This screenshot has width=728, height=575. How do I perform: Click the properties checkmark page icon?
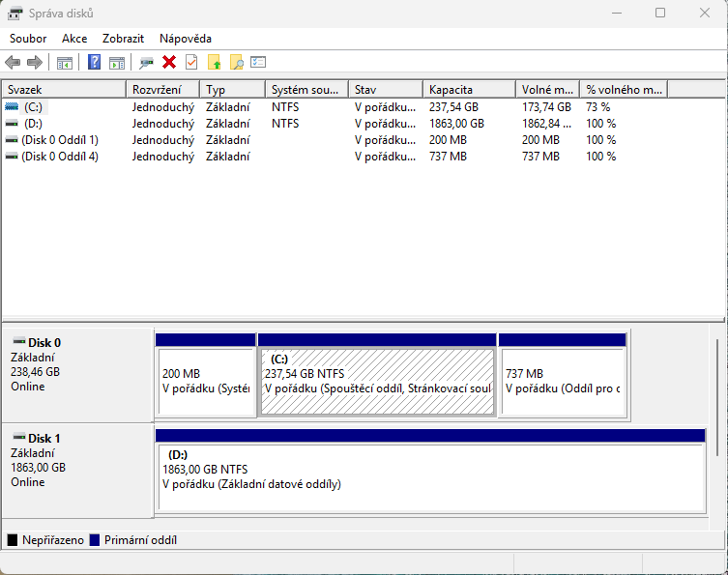click(x=191, y=63)
